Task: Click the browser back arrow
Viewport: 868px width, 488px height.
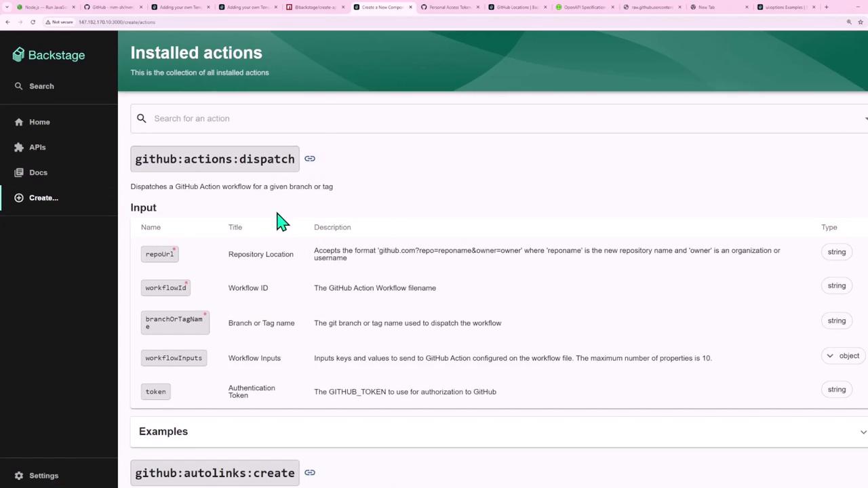Action: 7,22
